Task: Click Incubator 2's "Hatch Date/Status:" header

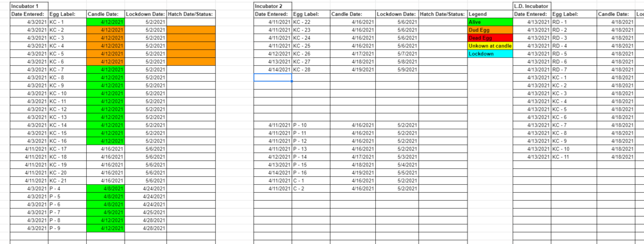Action: click(x=443, y=14)
